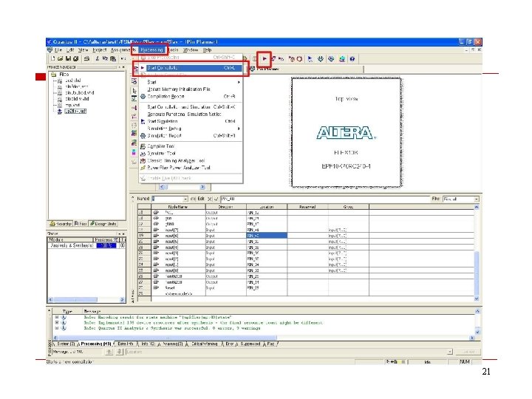
Task: Expand the Simulation Debug submenu
Action: pos(239,129)
